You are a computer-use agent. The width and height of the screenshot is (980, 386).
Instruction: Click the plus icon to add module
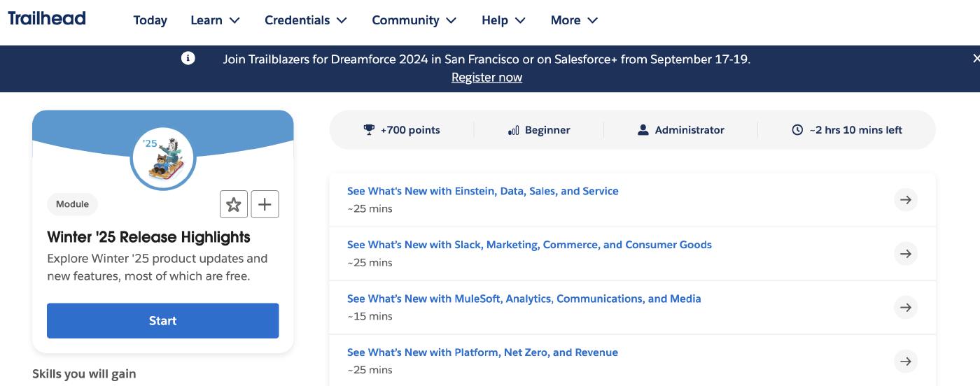tap(265, 204)
